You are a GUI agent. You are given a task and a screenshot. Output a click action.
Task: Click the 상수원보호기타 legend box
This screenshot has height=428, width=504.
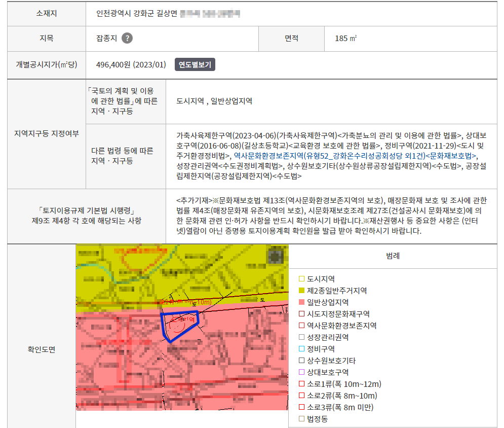click(301, 361)
